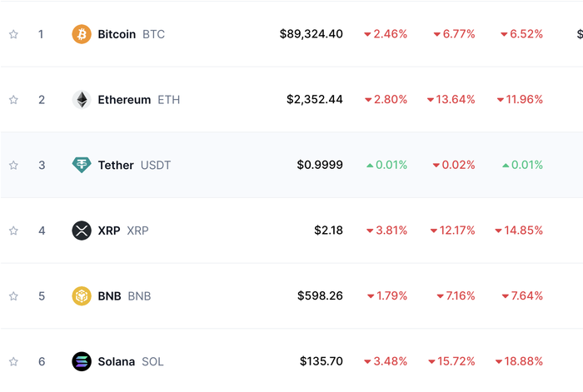Click Ethereum price $2,352.44
Screen dimensions: 583x392
point(314,100)
